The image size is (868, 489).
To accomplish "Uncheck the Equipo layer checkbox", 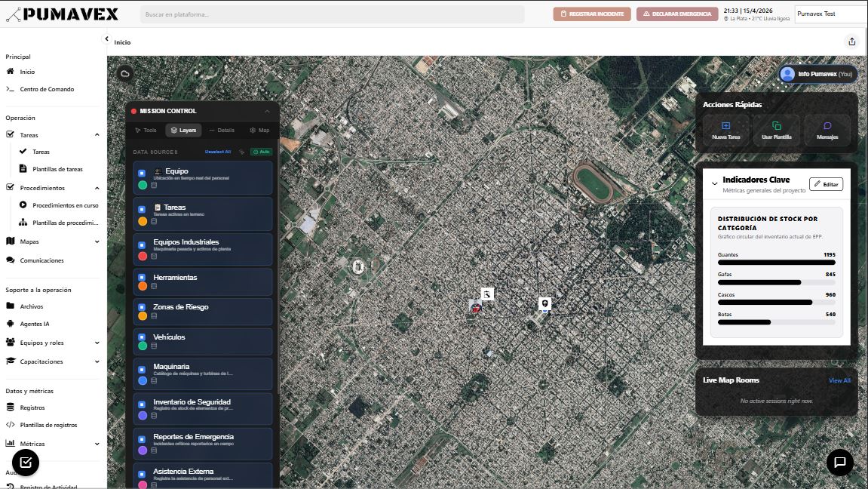I will click(x=142, y=173).
